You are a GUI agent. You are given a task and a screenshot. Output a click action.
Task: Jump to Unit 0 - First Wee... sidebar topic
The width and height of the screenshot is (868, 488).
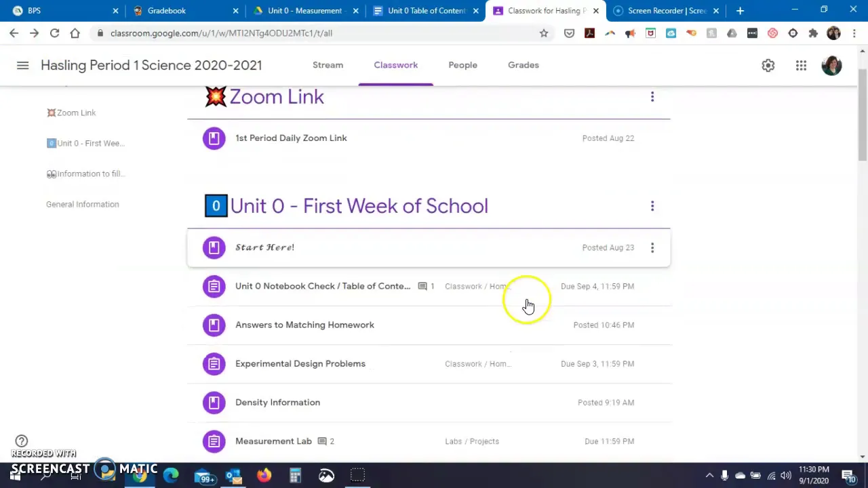click(85, 143)
